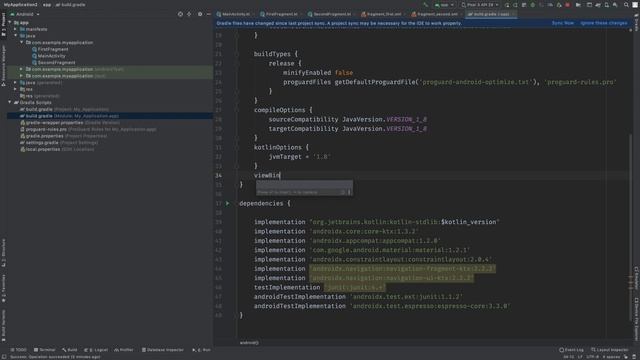Click the Sync Now link
This screenshot has width=640, height=360.
562,23
